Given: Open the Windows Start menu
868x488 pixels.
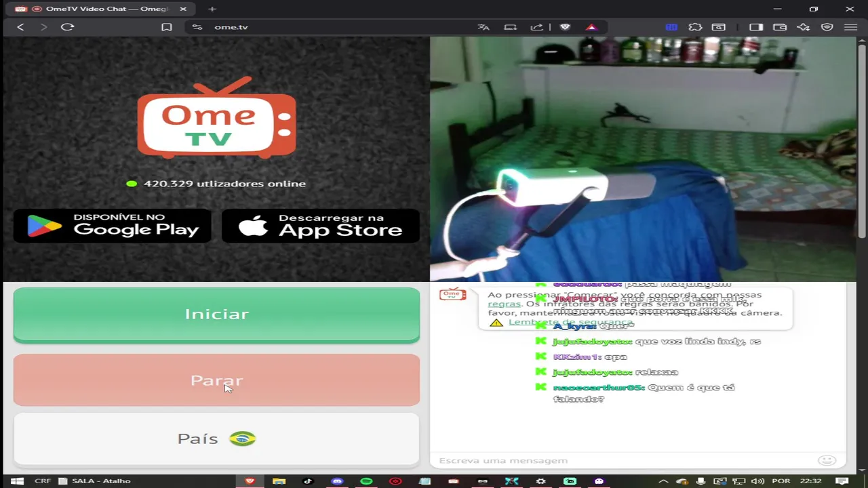Looking at the screenshot, I should [x=16, y=481].
